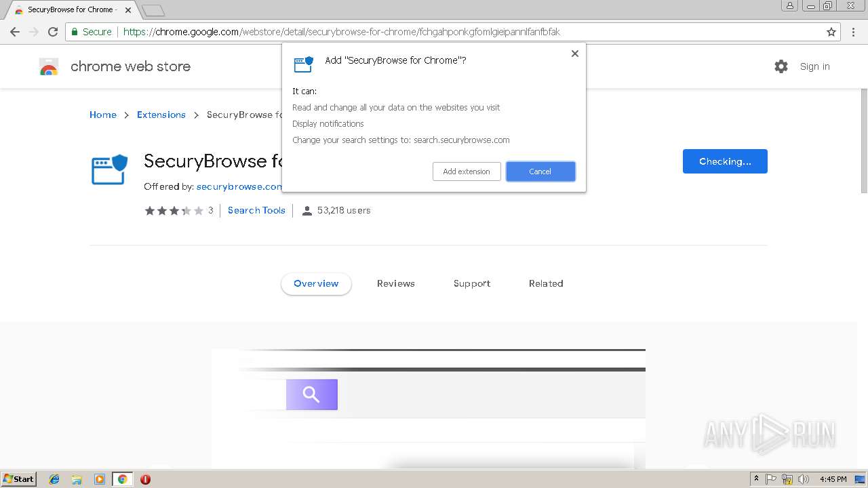This screenshot has width=868, height=488.
Task: Click the search.securybrowse.com permission line
Action: pos(401,140)
